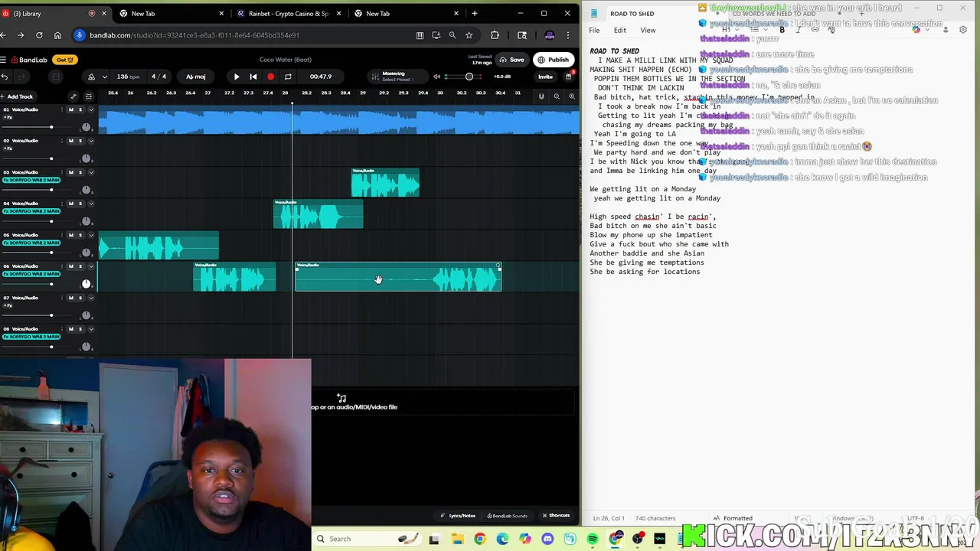Select the audio clip on track 04
The image size is (980, 551).
point(318,214)
